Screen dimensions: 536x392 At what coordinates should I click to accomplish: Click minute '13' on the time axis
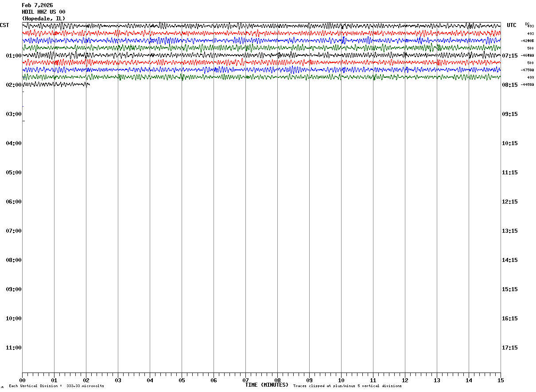point(437,380)
